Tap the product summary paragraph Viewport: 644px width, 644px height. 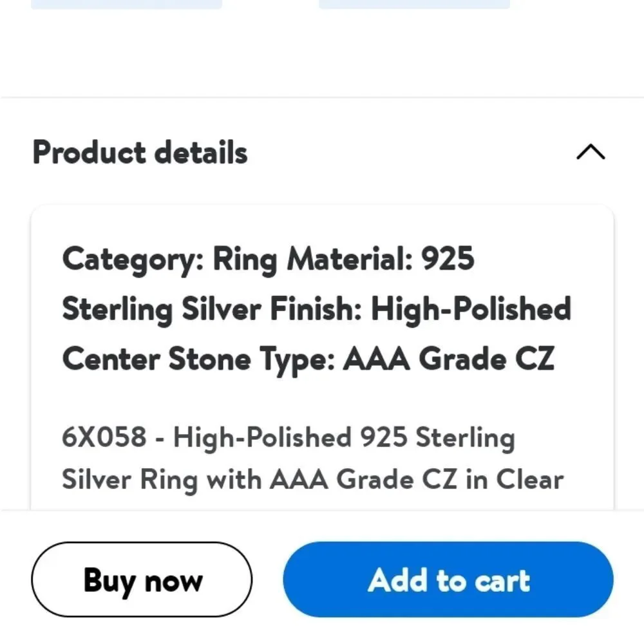point(312,459)
